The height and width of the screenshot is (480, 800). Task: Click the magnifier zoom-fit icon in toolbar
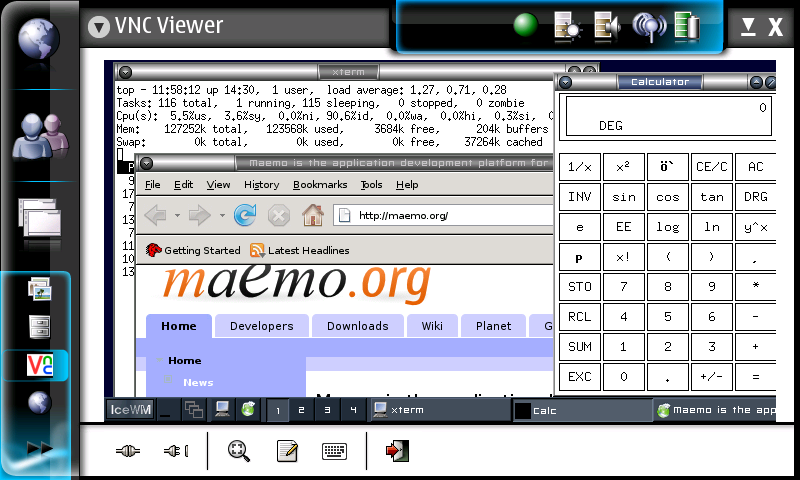tap(239, 452)
